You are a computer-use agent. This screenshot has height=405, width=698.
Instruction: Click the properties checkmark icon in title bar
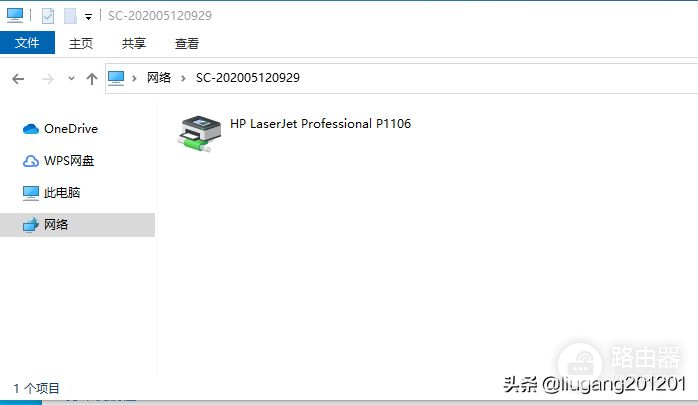(x=48, y=16)
